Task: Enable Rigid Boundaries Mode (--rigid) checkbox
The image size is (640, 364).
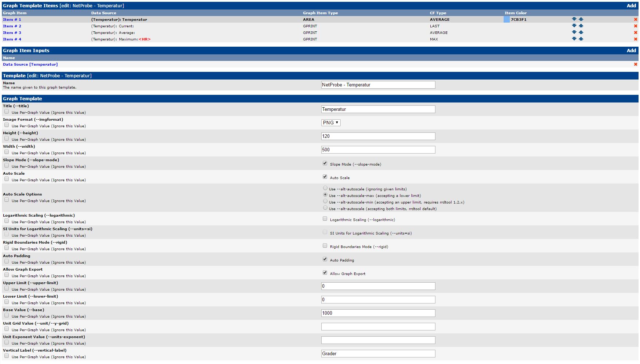Action: click(325, 246)
